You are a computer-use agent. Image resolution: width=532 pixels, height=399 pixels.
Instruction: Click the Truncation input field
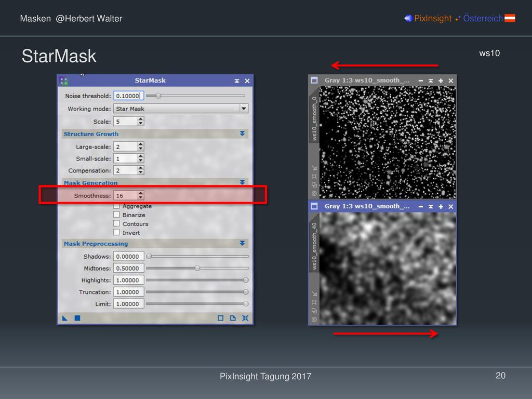(128, 292)
